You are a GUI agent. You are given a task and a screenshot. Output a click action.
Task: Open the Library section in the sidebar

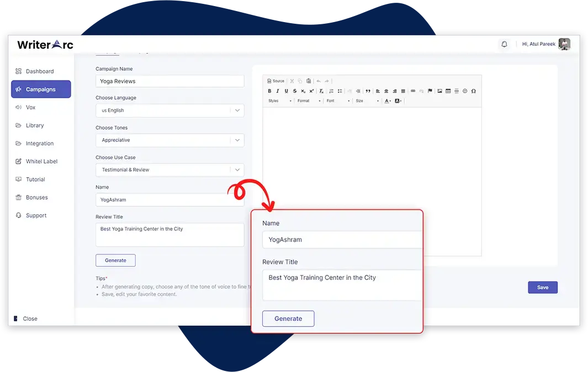[35, 125]
